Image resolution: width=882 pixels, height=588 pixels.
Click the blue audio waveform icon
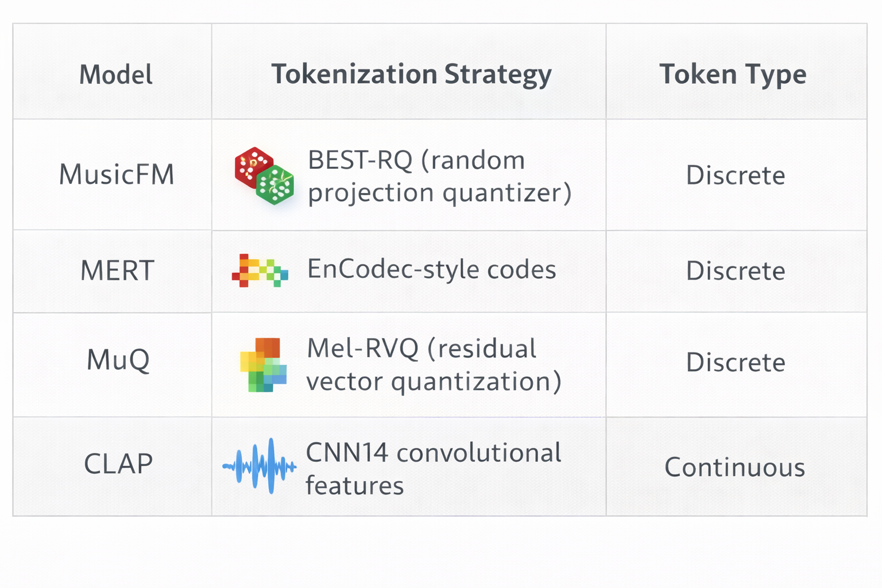click(260, 466)
